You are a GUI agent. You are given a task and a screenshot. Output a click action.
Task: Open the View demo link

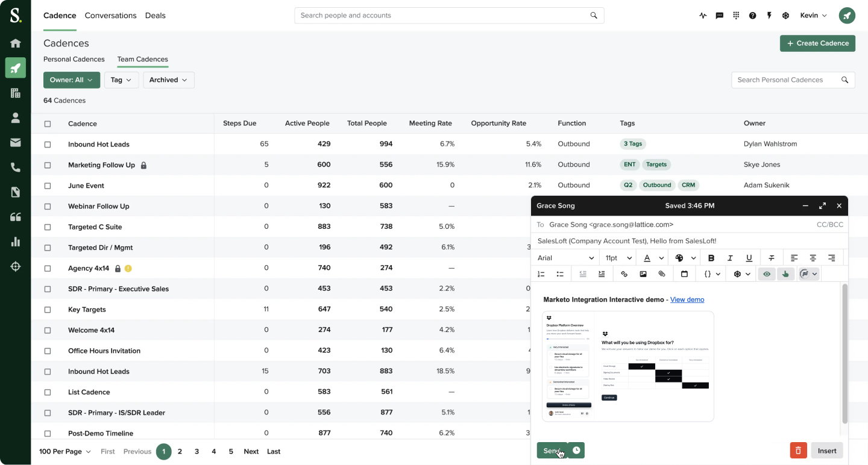click(687, 299)
